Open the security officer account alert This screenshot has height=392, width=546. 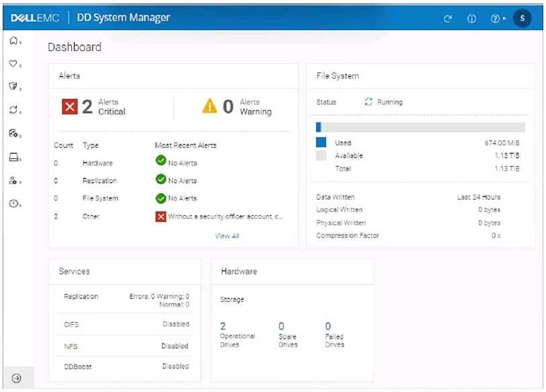pos(219,217)
